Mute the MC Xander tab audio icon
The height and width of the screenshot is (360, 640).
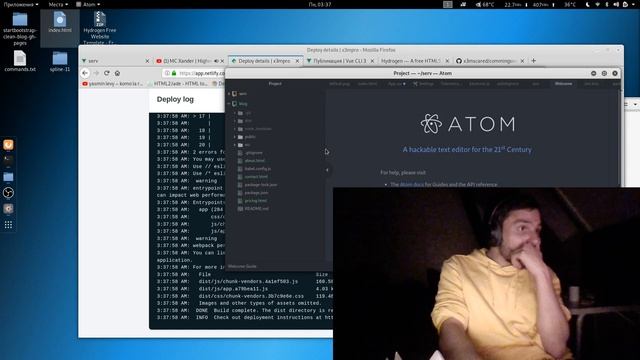click(216, 61)
